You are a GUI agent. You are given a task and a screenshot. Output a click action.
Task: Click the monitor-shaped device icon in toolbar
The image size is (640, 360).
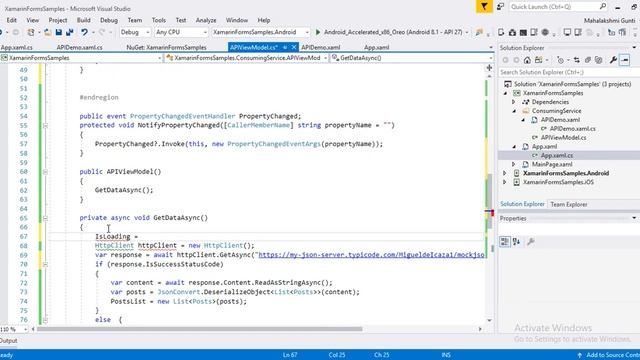coord(567,32)
